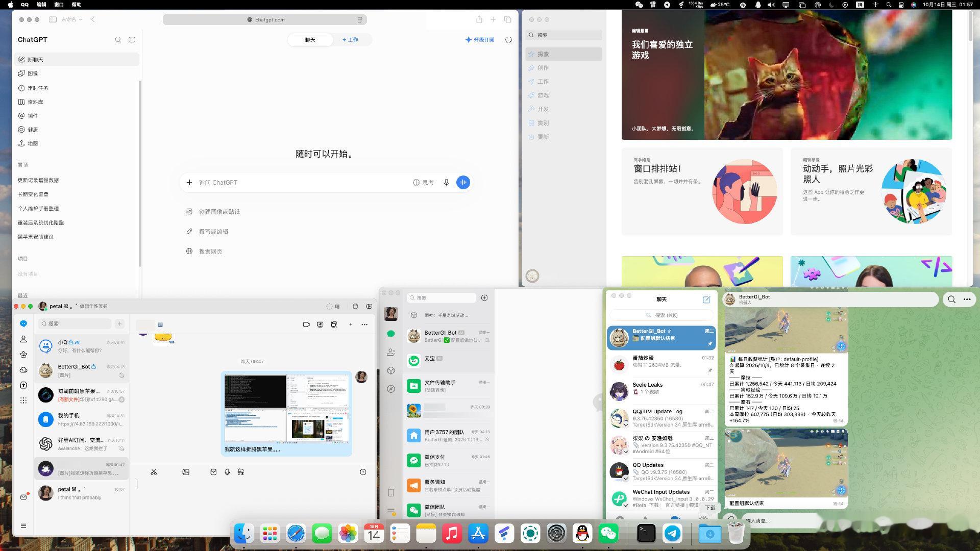Open 黑苹果安装建议 chat in ChatGPT sidebar
The height and width of the screenshot is (551, 980).
tap(36, 237)
